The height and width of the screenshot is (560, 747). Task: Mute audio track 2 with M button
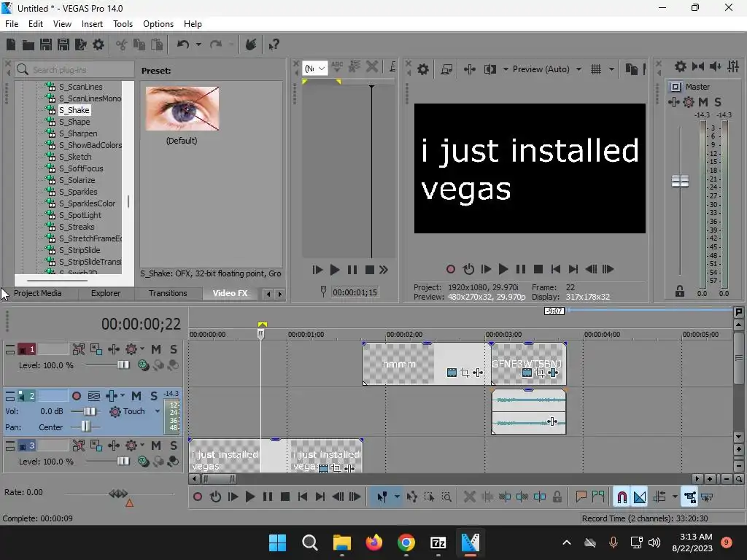[136, 396]
